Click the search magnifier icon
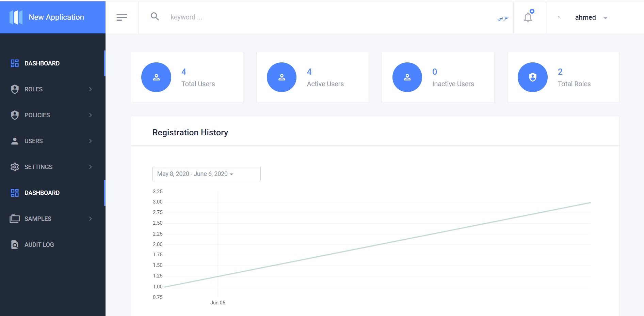Screen dimensions: 644x316 (x=155, y=16)
